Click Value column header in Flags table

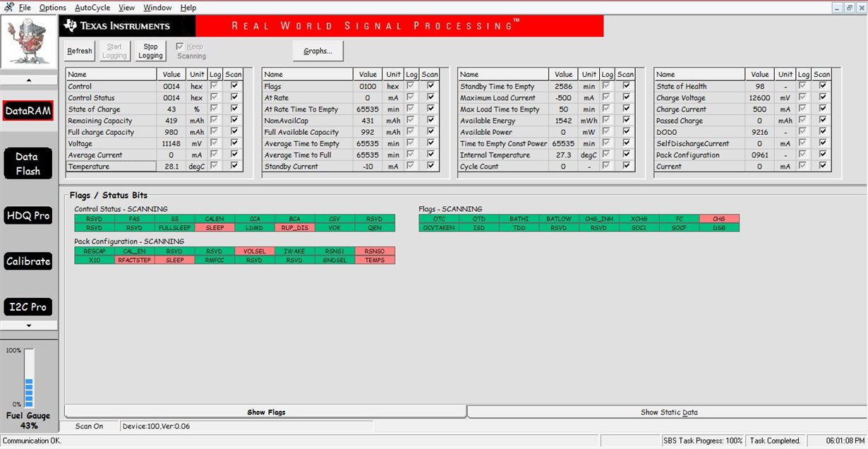click(368, 74)
